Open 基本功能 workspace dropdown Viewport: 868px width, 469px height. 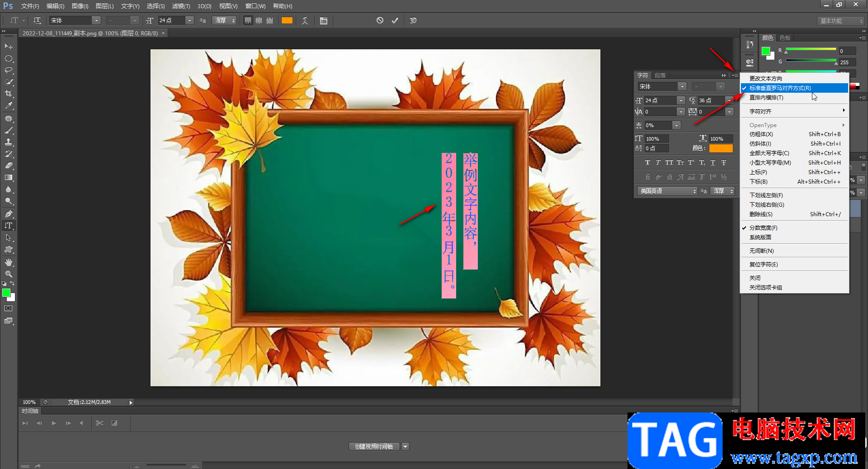click(841, 21)
